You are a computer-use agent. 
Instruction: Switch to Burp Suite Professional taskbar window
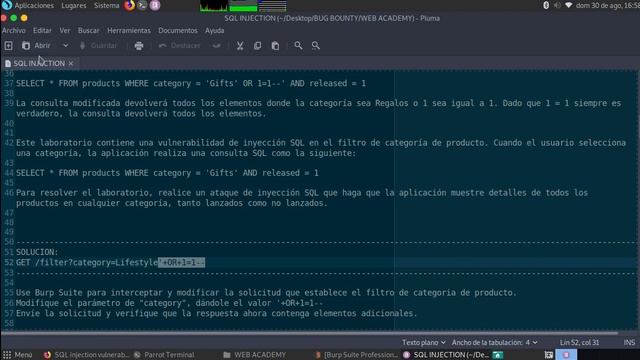tap(356, 355)
